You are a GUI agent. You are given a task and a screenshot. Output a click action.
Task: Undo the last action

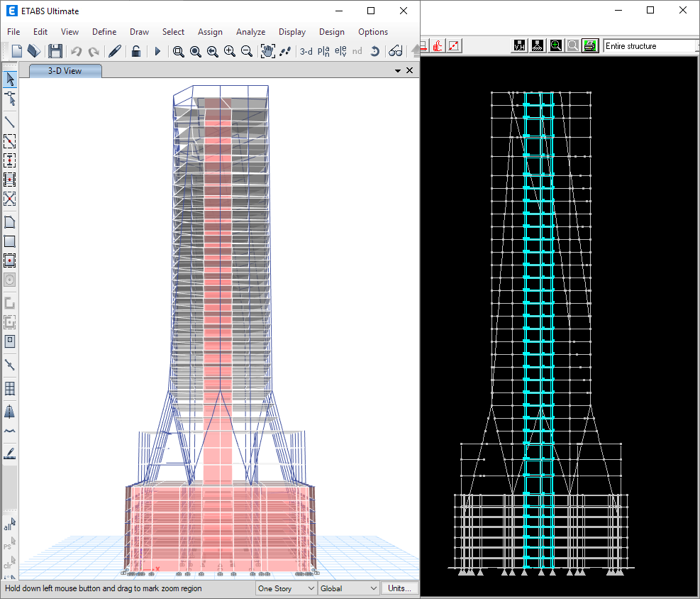74,51
